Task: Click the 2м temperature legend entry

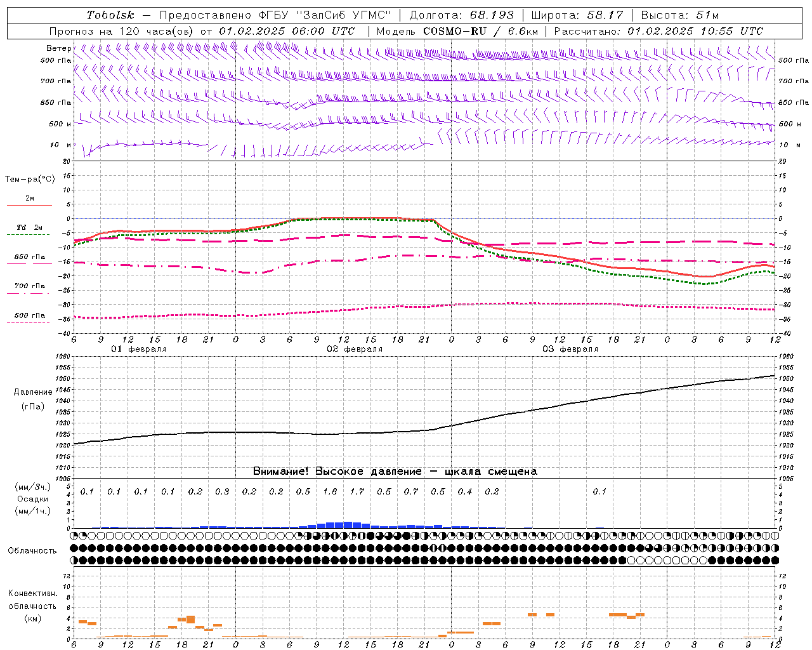Action: pyautogui.click(x=30, y=199)
